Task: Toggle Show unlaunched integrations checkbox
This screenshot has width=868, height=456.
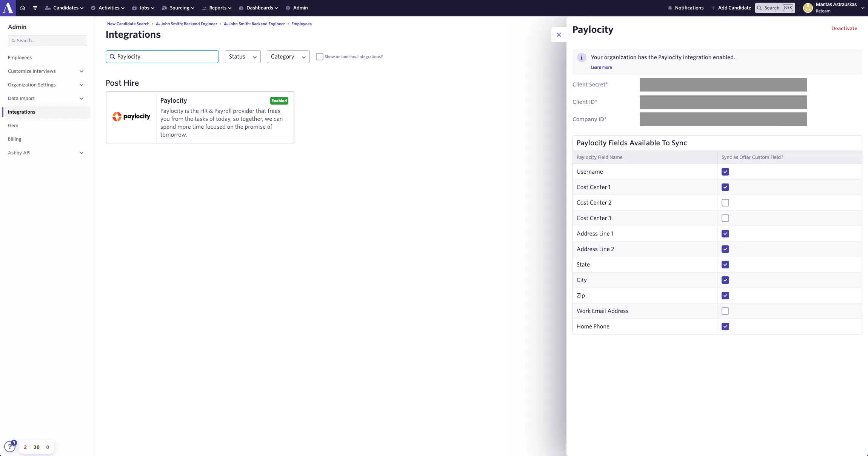Action: [320, 57]
